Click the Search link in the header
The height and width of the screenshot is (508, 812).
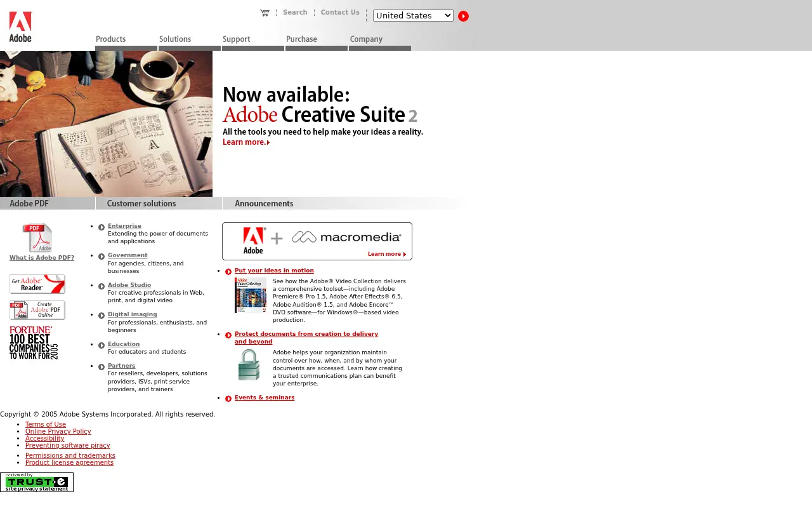pos(295,13)
